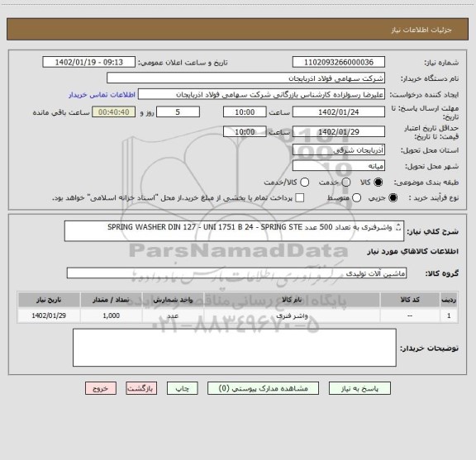The height and width of the screenshot is (460, 476).
Task: Select the متوسط purchase type radio
Action: [356, 198]
